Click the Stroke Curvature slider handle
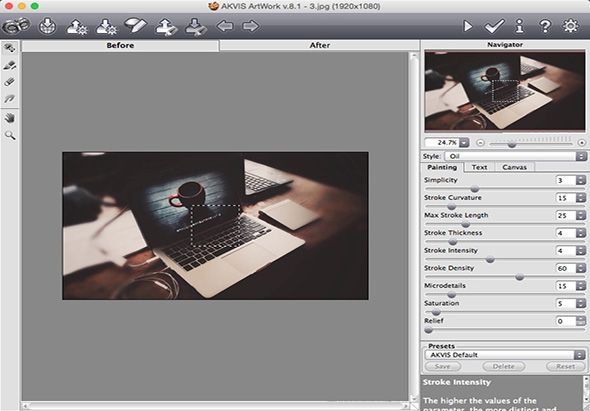 click(x=452, y=206)
